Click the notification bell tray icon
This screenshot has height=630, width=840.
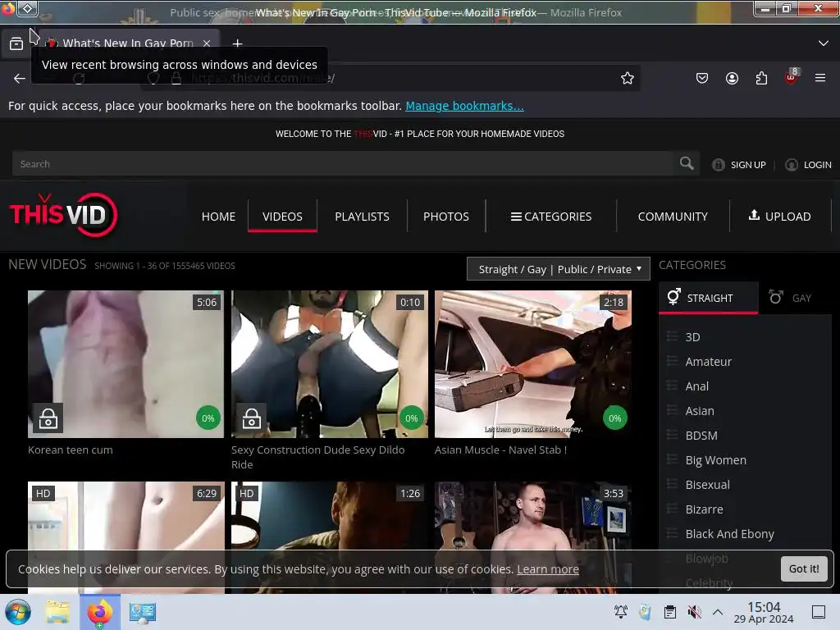621,612
